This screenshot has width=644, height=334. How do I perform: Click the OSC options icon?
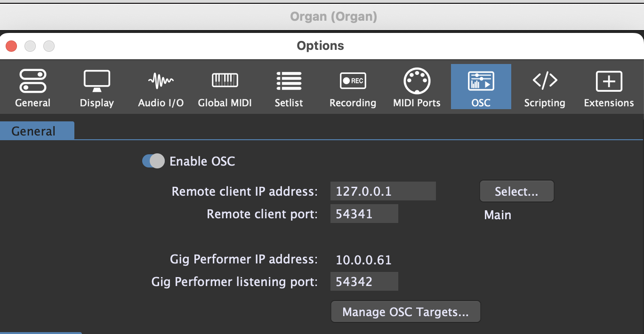(x=481, y=82)
